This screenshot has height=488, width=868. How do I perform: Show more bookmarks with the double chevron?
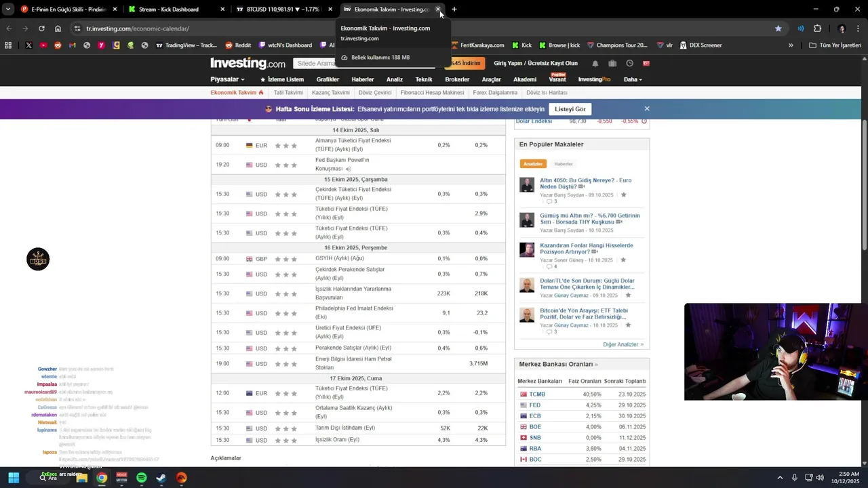pyautogui.click(x=791, y=45)
